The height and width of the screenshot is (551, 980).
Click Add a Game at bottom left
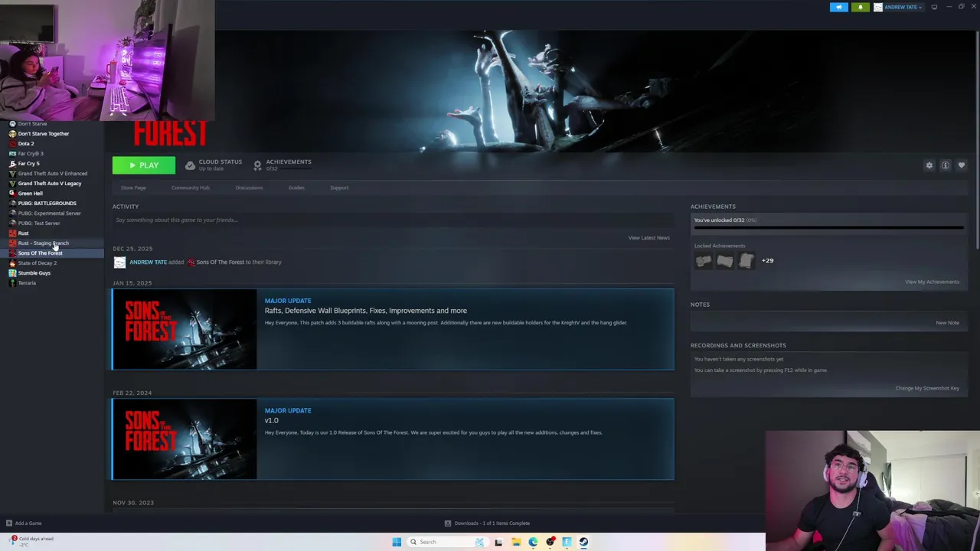tap(24, 523)
